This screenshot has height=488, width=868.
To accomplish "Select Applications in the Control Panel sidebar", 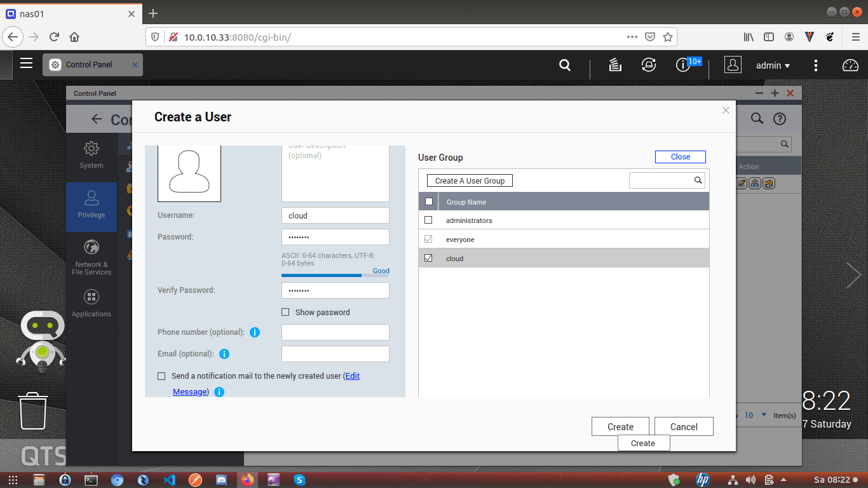I will pos(92,303).
